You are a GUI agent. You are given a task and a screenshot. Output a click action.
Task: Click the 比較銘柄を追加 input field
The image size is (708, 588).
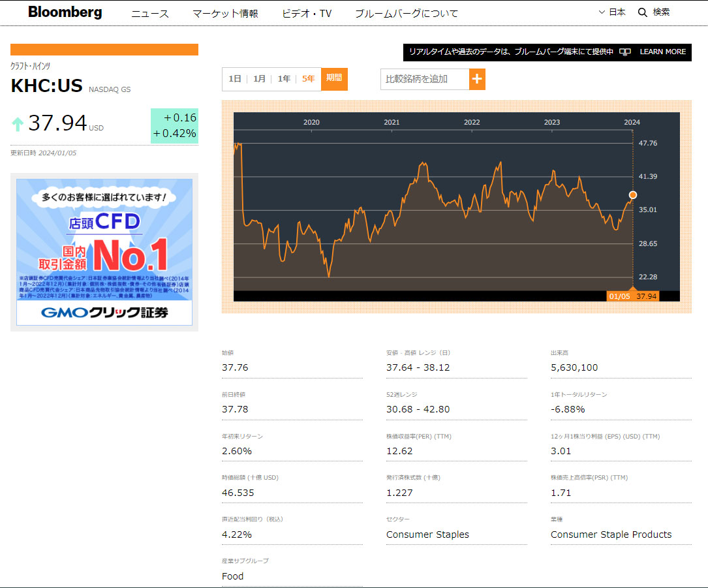pyautogui.click(x=424, y=79)
